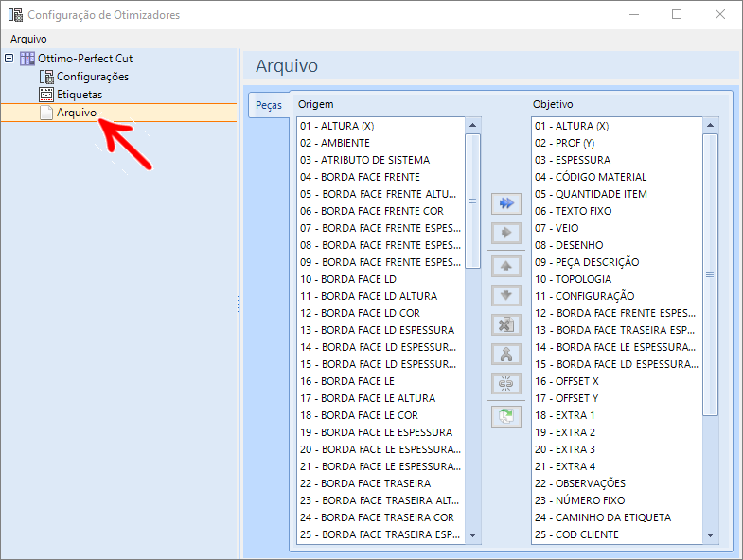The height and width of the screenshot is (560, 743).
Task: Select '02 - AMBIENTE' in Origem
Action: (381, 143)
